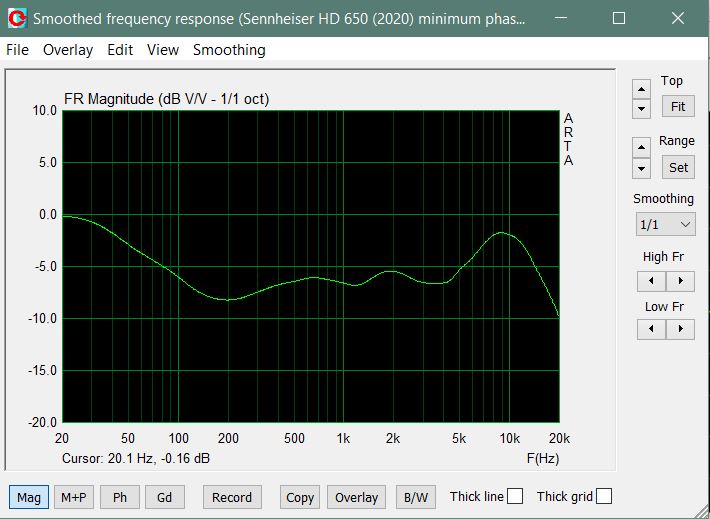The width and height of the screenshot is (710, 519).
Task: Toggle B/W graph colors
Action: pyautogui.click(x=416, y=497)
